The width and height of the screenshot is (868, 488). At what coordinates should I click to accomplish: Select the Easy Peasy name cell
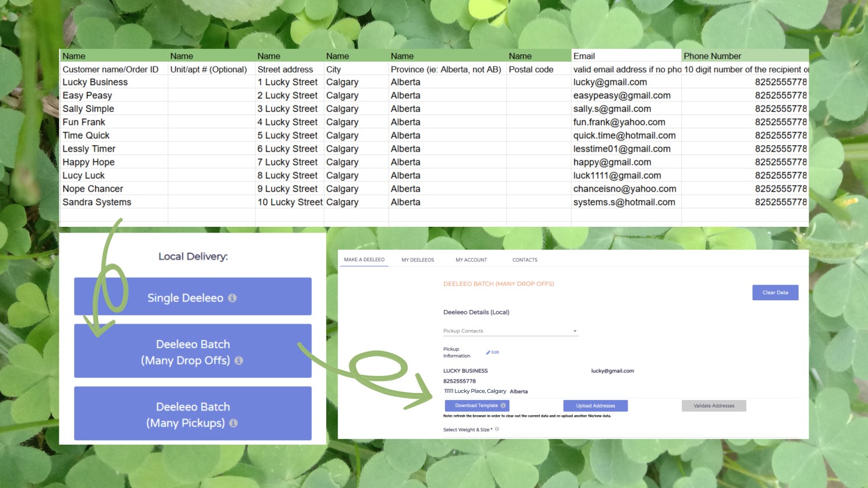(114, 96)
